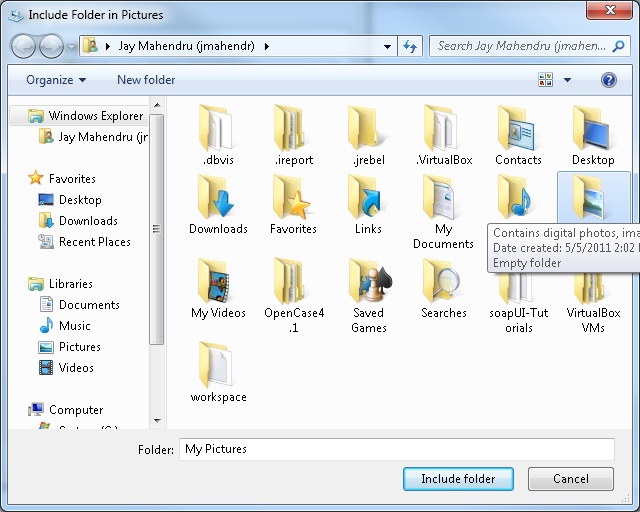Open Recent Places in sidebar

point(84,242)
